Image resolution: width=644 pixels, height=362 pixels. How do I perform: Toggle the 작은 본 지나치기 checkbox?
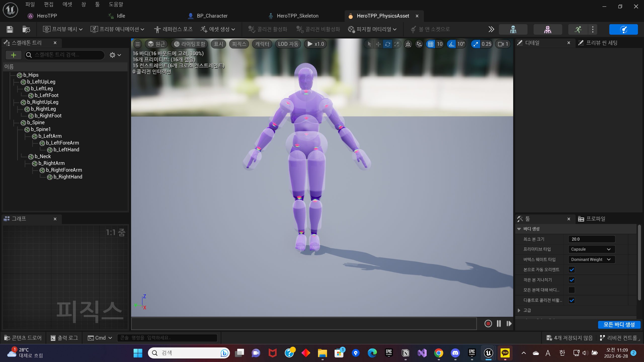point(572,280)
